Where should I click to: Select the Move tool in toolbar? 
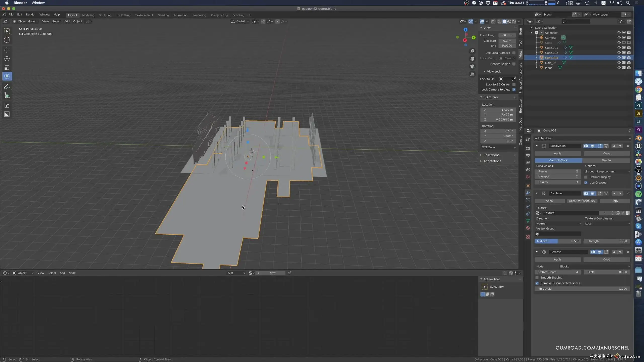pyautogui.click(x=7, y=50)
